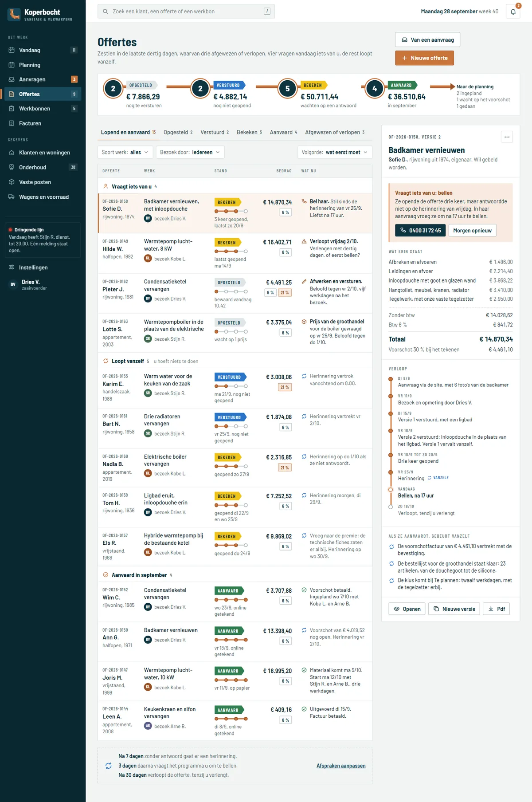This screenshot has width=532, height=802.
Task: Click the Vandaag calendar icon in sidebar
Action: (12, 50)
